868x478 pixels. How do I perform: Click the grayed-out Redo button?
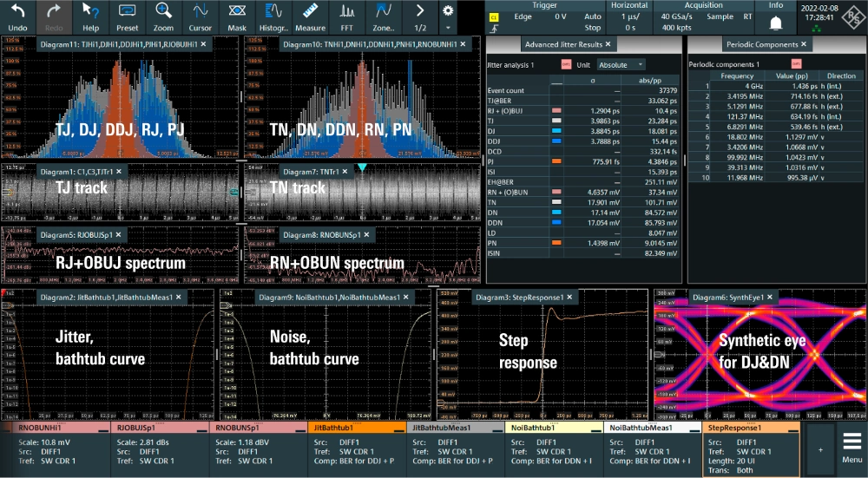click(x=54, y=17)
